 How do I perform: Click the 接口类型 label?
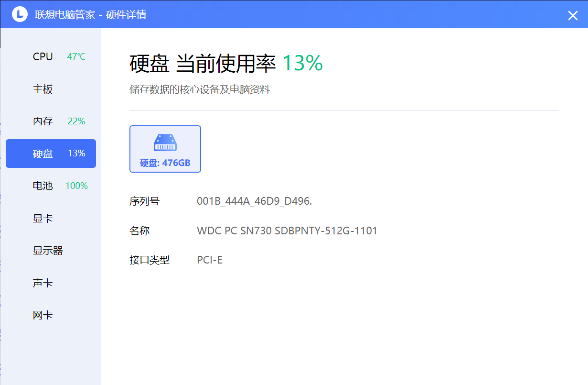coord(150,260)
